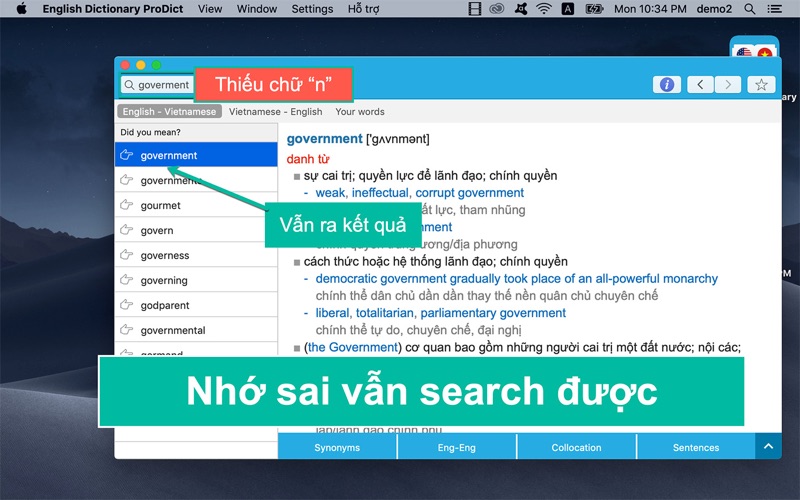Click the search field containing 'goverment'
800x500 pixels.
pos(158,85)
